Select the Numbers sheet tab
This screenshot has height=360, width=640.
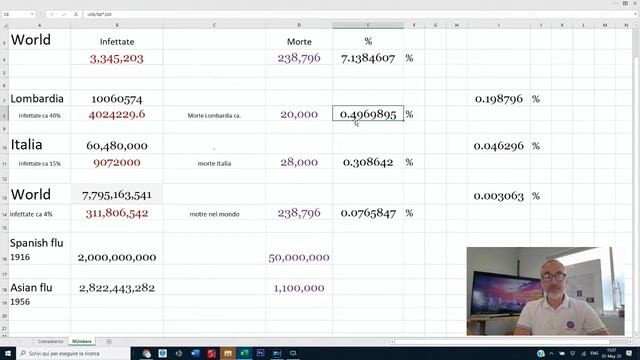point(82,342)
